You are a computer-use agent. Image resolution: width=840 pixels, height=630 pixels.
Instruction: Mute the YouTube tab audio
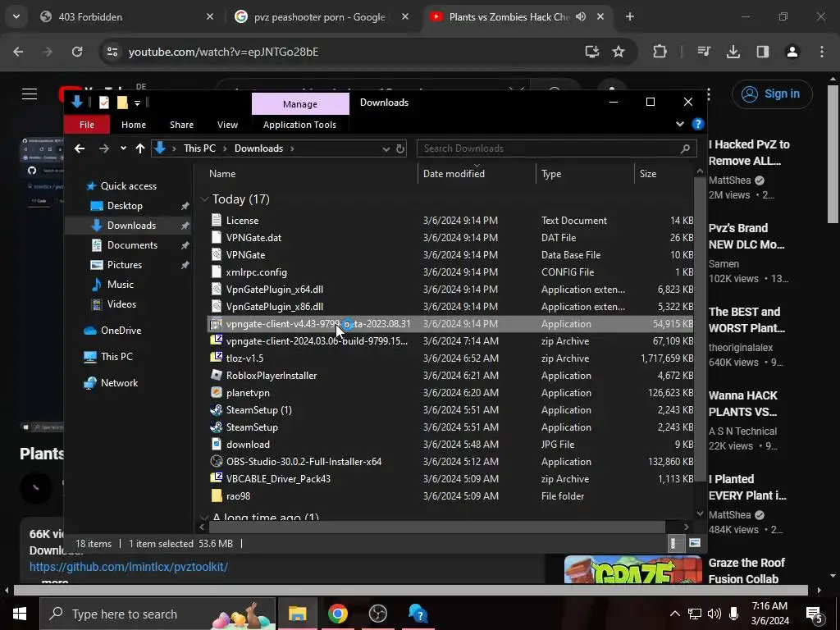pyautogui.click(x=581, y=16)
